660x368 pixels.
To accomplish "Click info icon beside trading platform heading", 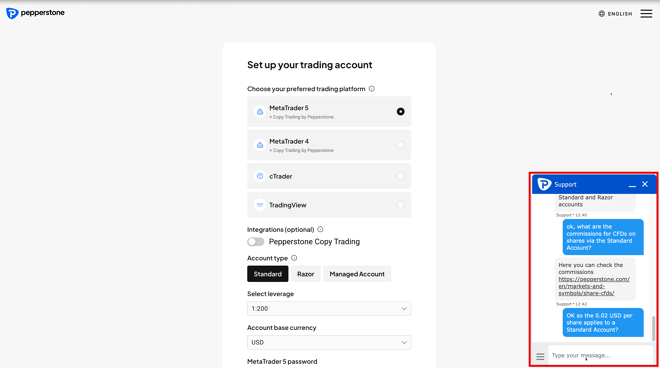I will pyautogui.click(x=372, y=89).
